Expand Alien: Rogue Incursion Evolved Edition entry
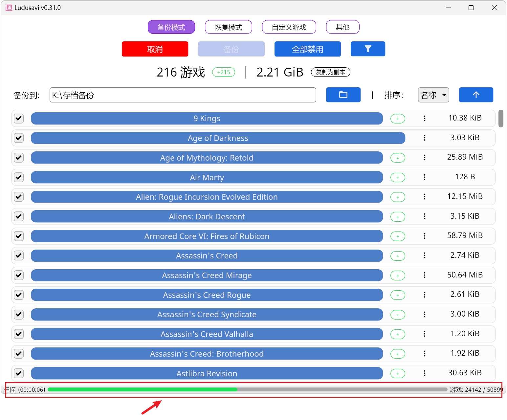The width and height of the screenshot is (507, 420). click(207, 197)
